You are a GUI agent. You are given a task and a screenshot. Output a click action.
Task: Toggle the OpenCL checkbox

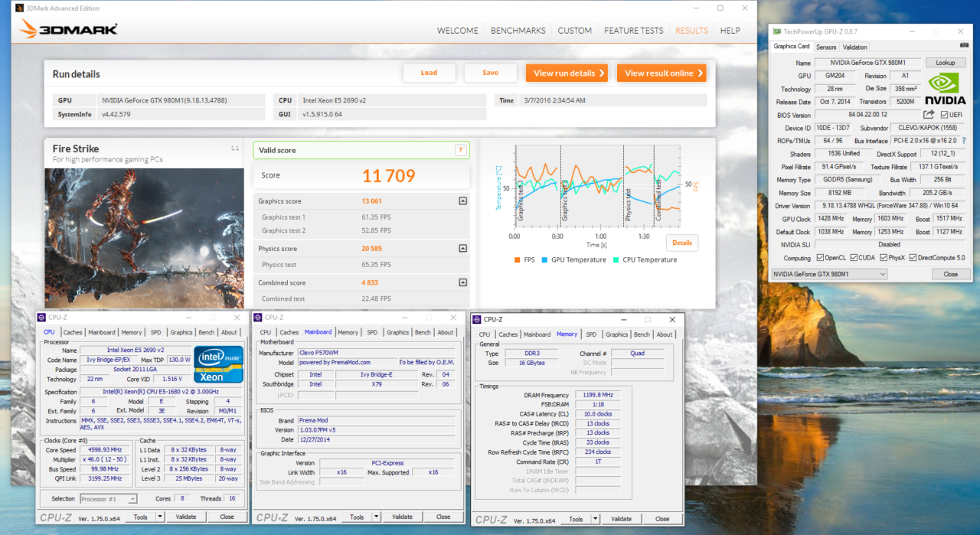coord(821,258)
